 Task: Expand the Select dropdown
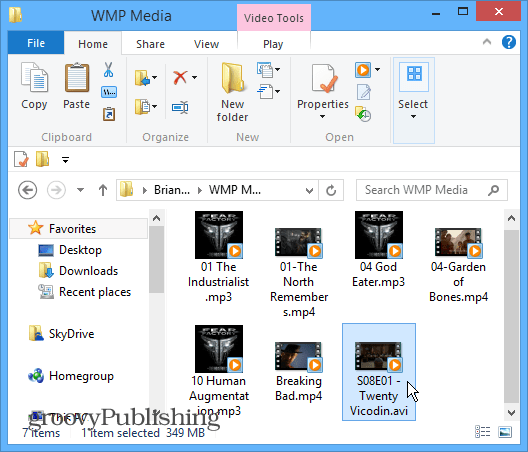pos(414,100)
